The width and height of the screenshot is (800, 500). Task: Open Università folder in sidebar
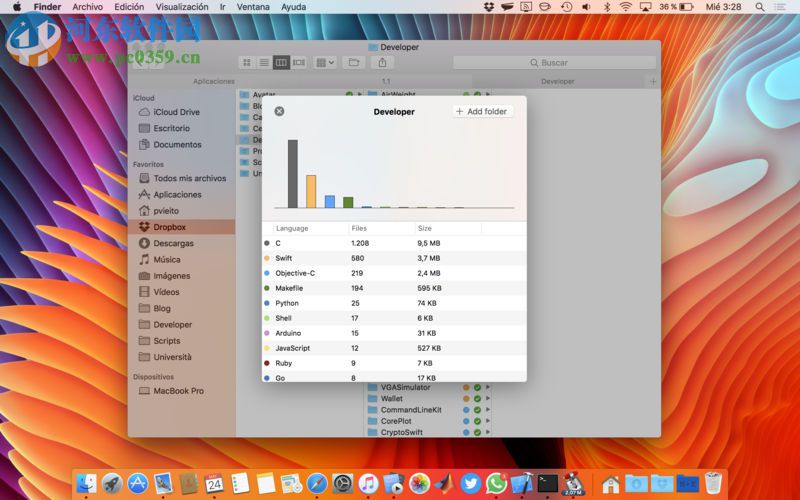(x=172, y=357)
